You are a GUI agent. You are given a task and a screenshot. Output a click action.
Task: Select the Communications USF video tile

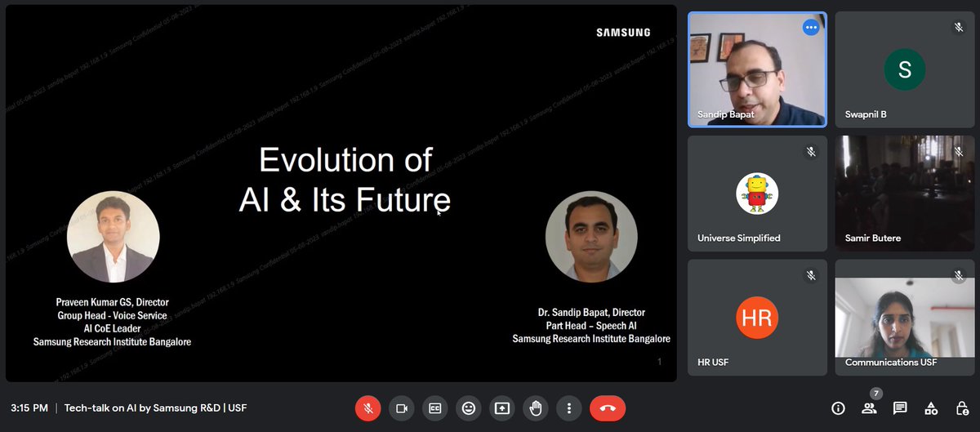click(904, 318)
